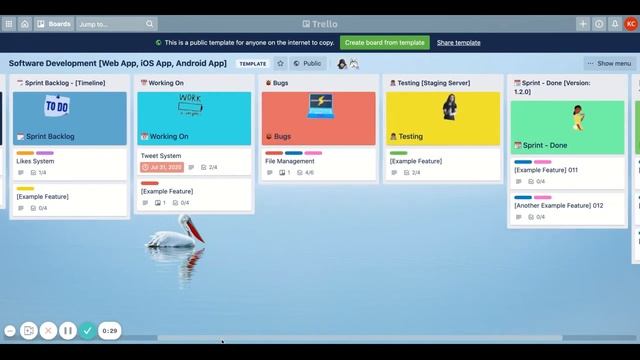Click the Trello logo in header
Image resolution: width=640 pixels, height=360 pixels.
click(320, 24)
